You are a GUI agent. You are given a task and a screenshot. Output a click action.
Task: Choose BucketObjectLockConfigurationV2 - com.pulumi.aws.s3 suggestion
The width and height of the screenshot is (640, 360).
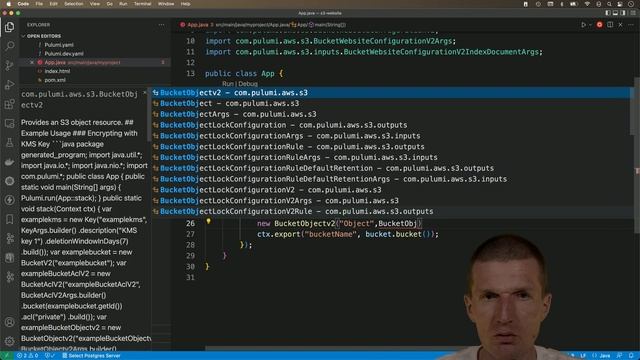(x=391, y=190)
